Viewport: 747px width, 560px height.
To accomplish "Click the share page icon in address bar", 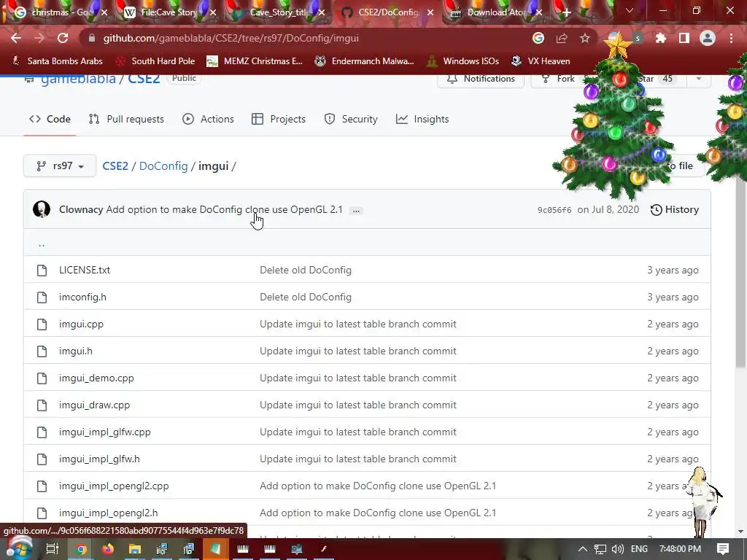I will [x=562, y=38].
